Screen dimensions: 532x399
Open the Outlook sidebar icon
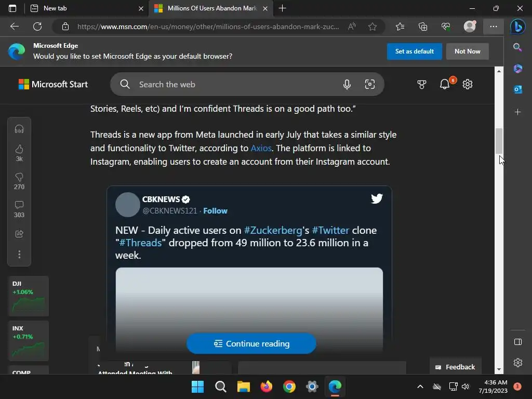click(518, 89)
